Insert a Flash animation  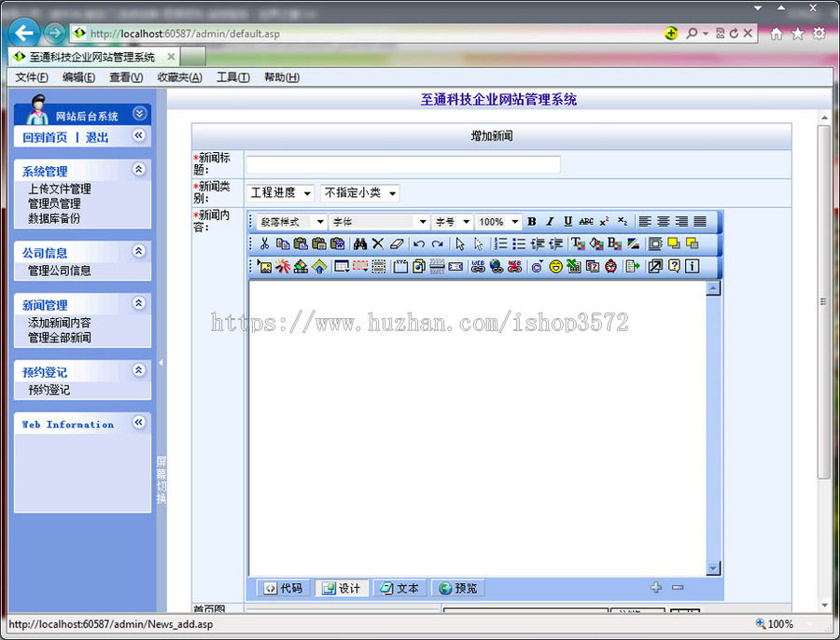click(x=282, y=266)
